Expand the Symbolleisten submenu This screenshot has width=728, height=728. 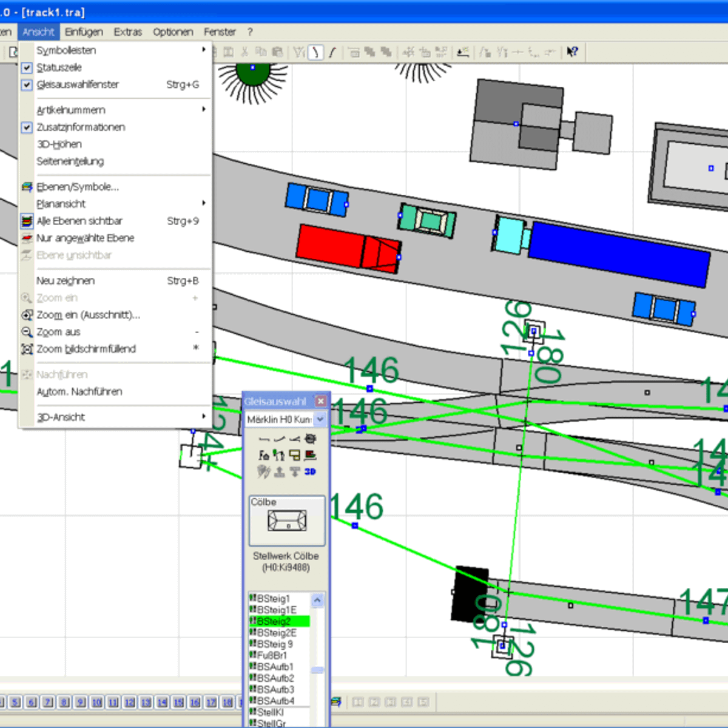[115, 50]
